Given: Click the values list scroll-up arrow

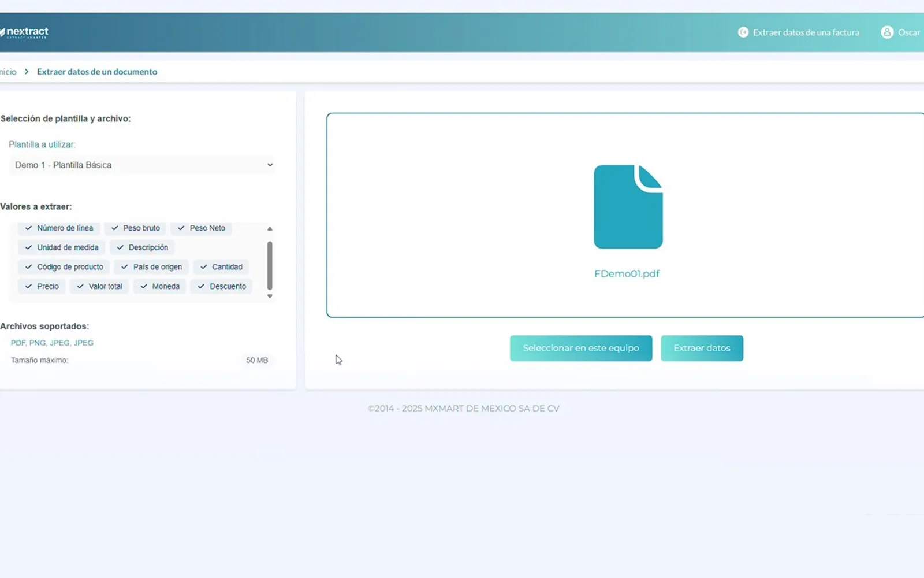Looking at the screenshot, I should (x=270, y=229).
